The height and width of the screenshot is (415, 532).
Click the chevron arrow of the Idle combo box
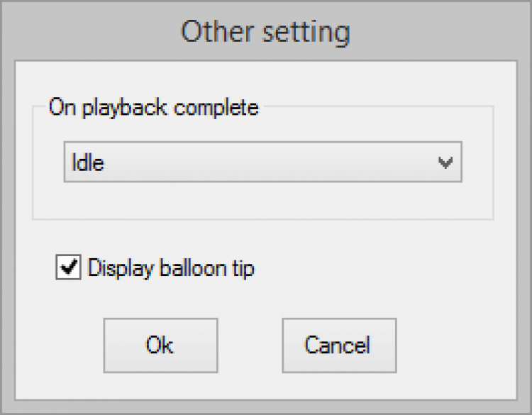(445, 163)
